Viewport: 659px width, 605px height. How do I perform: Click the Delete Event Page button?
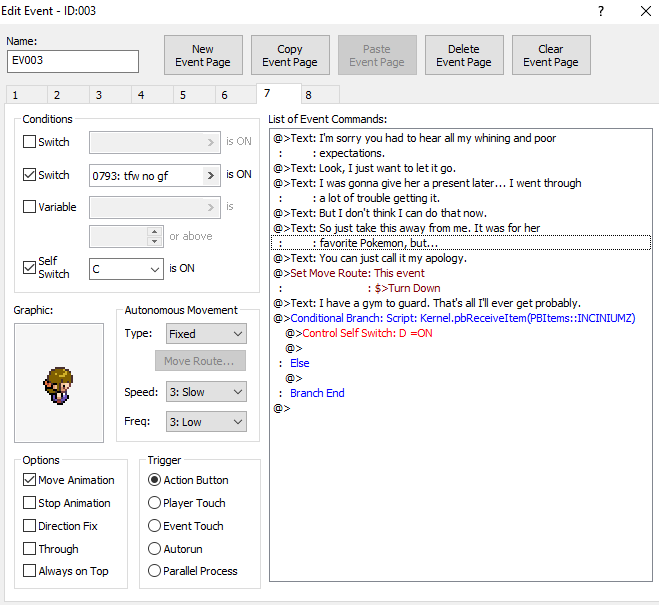pos(464,55)
